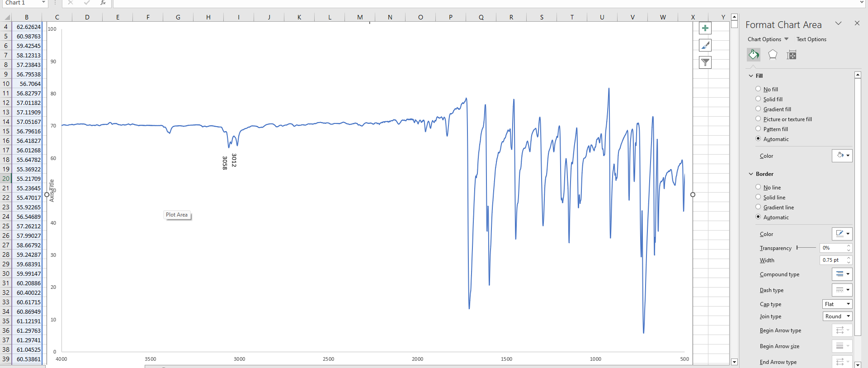Image resolution: width=868 pixels, height=368 pixels.
Task: Click chart left-edge resize handle
Action: pos(47,195)
